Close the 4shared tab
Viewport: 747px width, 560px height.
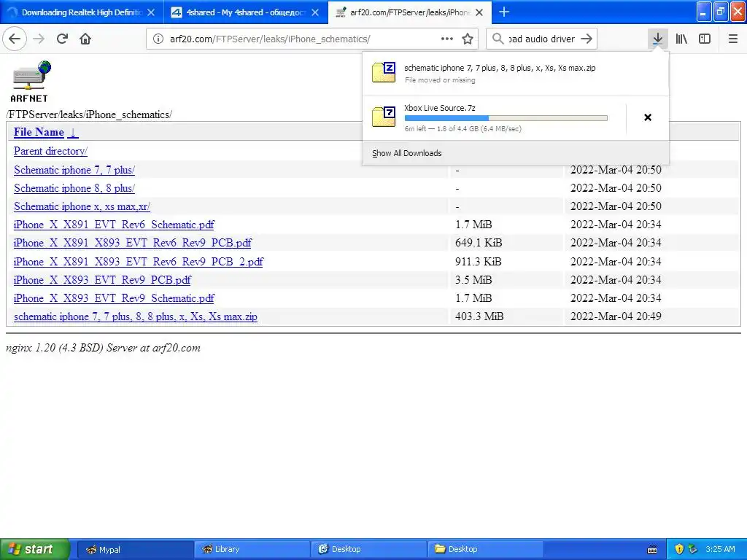(315, 12)
